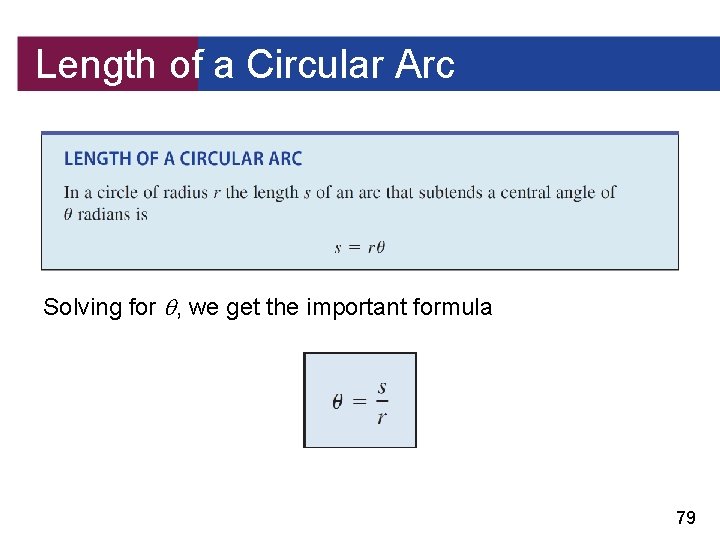The width and height of the screenshot is (720, 540).
Task: Click the equals sign in the boxed formula
Action: click(x=360, y=402)
